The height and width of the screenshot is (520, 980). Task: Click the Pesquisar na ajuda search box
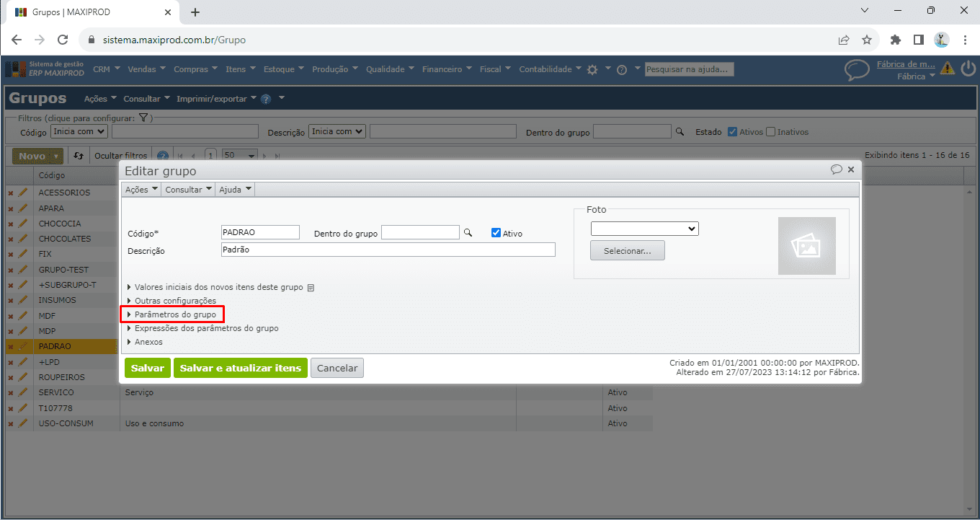pos(690,69)
